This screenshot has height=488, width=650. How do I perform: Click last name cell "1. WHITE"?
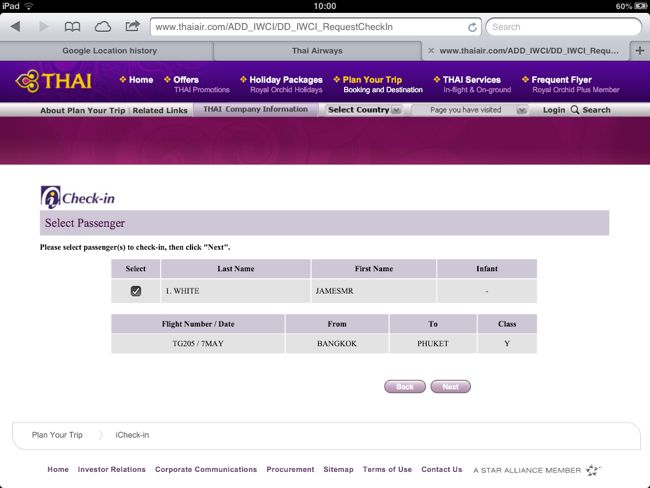(235, 291)
